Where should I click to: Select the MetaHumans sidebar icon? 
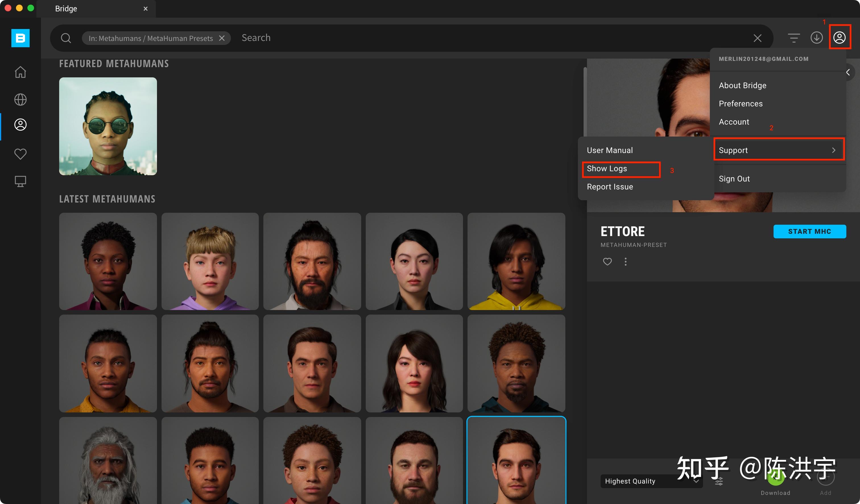[20, 125]
